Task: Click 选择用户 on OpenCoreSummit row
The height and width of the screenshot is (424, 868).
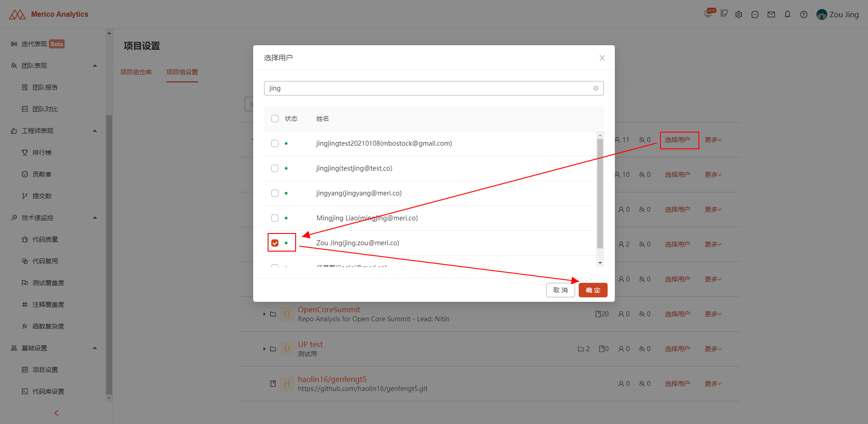Action: click(677, 314)
